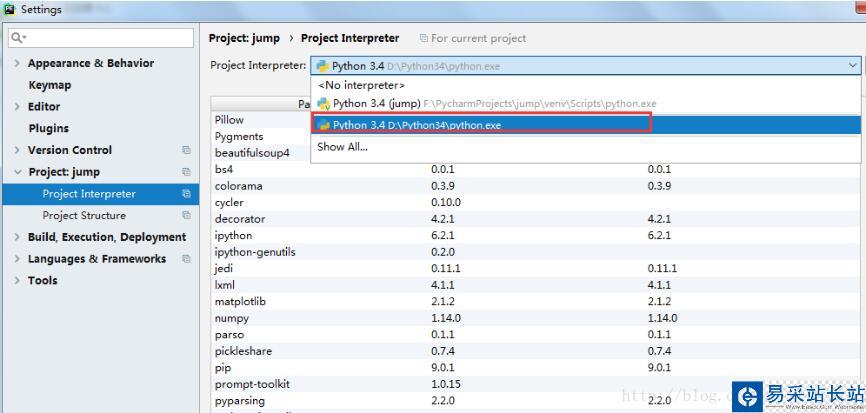This screenshot has width=866, height=413.
Task: Select the decorator package row
Action: point(536,219)
